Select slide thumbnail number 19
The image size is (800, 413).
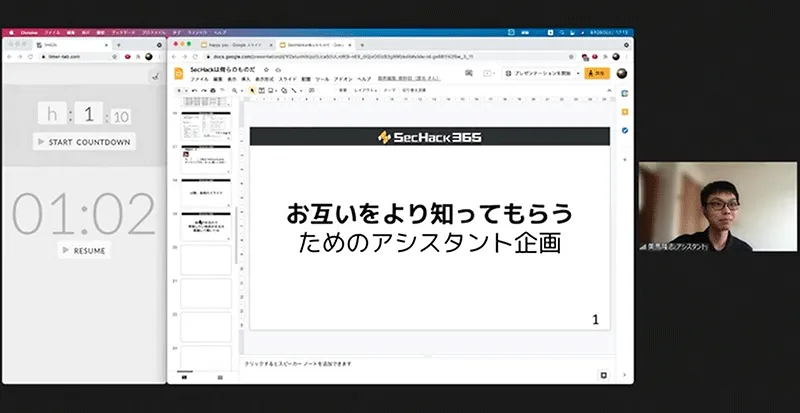[206, 226]
